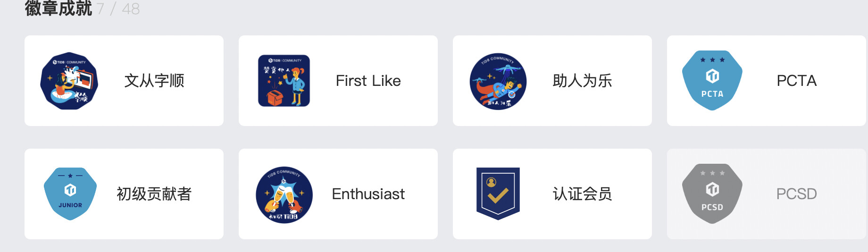Click the blue PCTA certification badge
868x252 pixels.
pos(712,80)
